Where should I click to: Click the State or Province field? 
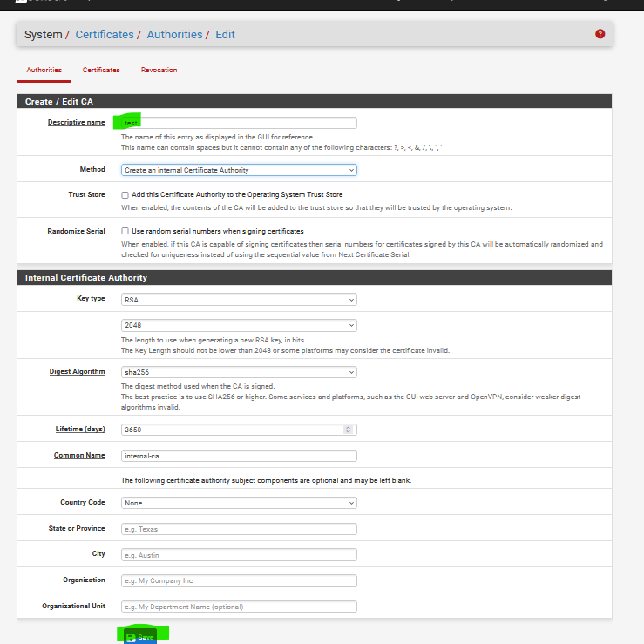point(239,529)
